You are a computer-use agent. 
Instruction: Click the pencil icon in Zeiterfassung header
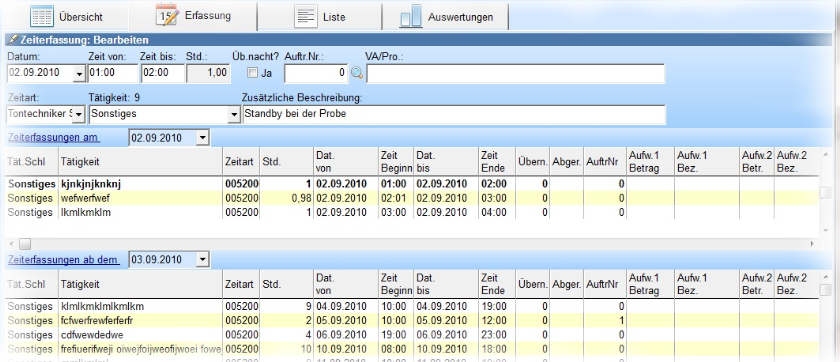13,40
